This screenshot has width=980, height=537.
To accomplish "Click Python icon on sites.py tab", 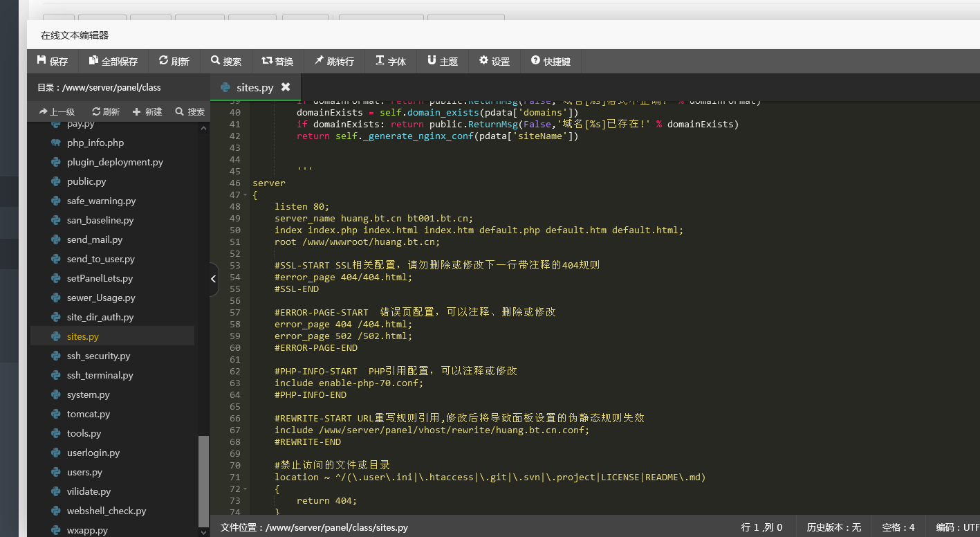I will click(x=225, y=87).
